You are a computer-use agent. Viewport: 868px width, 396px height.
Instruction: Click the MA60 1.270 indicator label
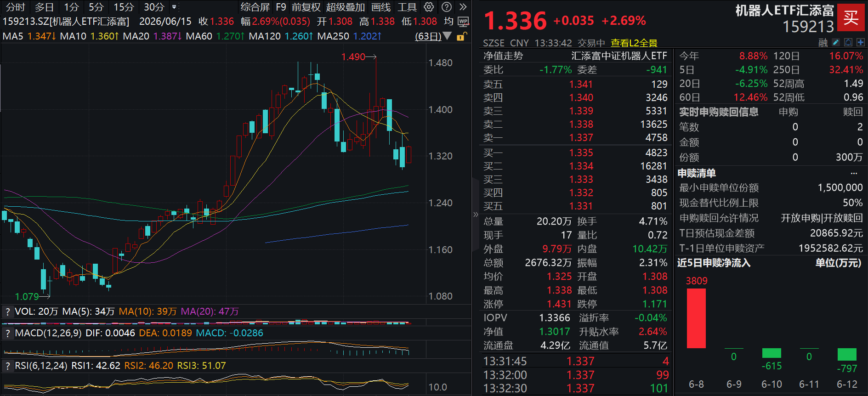(x=215, y=36)
